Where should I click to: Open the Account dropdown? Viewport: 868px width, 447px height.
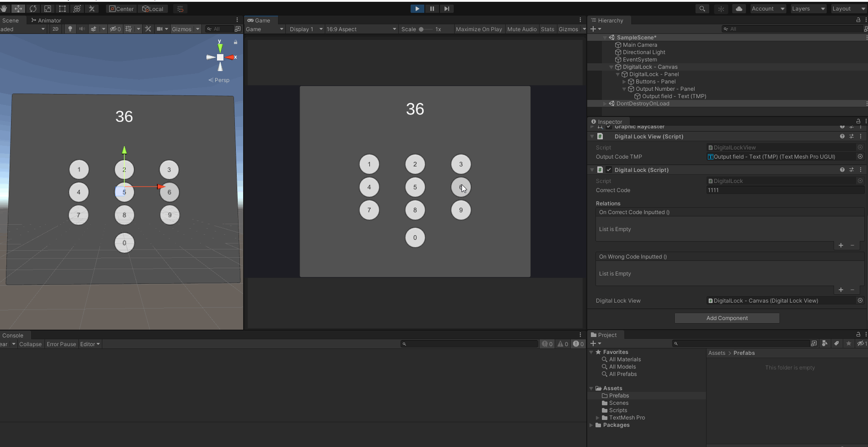768,9
